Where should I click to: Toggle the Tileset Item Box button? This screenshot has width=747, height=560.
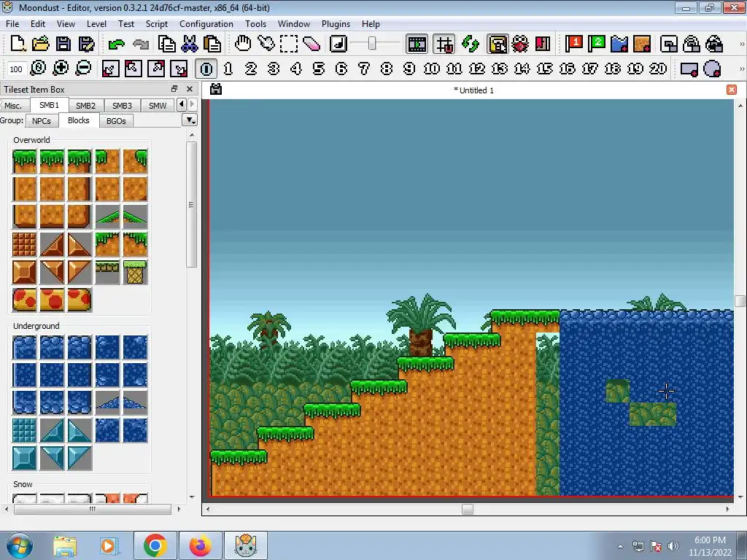(x=498, y=44)
